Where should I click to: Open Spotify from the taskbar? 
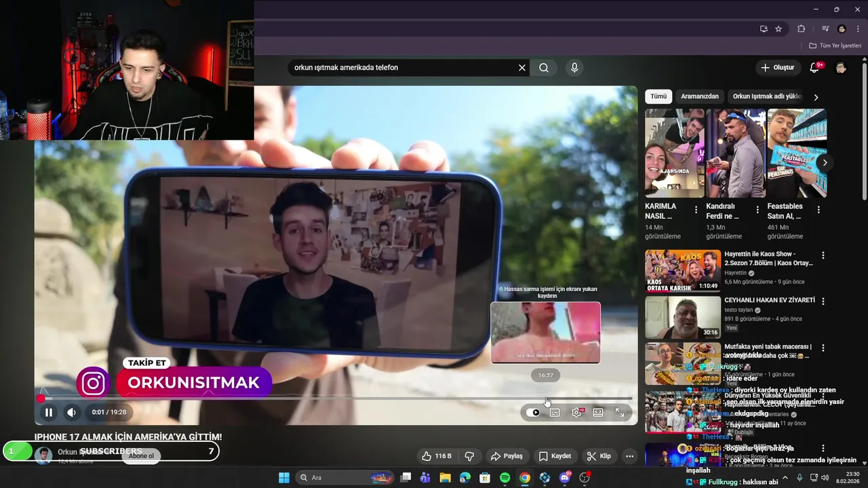tap(505, 478)
